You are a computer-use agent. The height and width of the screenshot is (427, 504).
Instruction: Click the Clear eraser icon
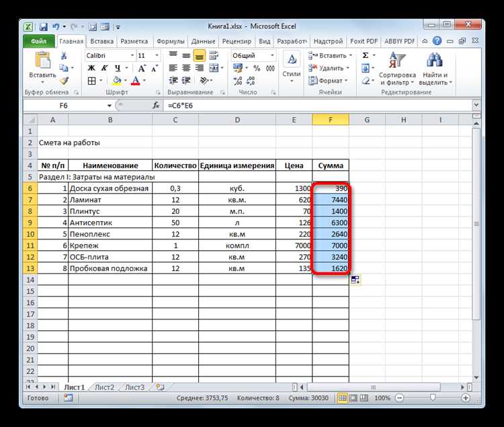coord(366,81)
